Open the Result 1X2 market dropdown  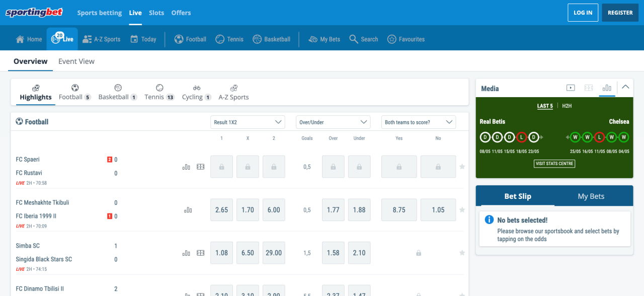(x=248, y=122)
